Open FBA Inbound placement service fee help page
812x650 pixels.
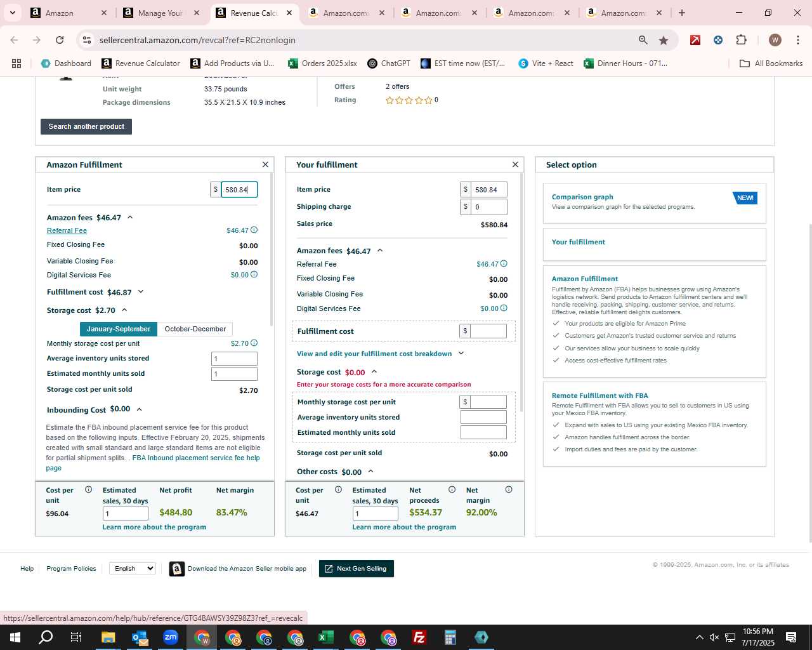tap(196, 458)
